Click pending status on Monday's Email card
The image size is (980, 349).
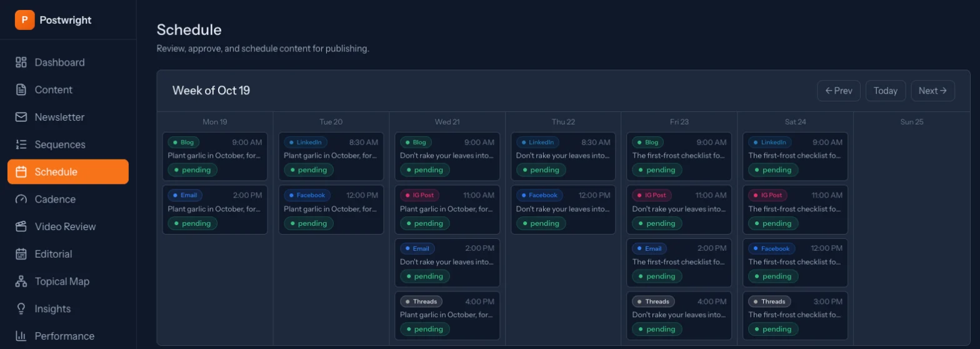(x=192, y=223)
